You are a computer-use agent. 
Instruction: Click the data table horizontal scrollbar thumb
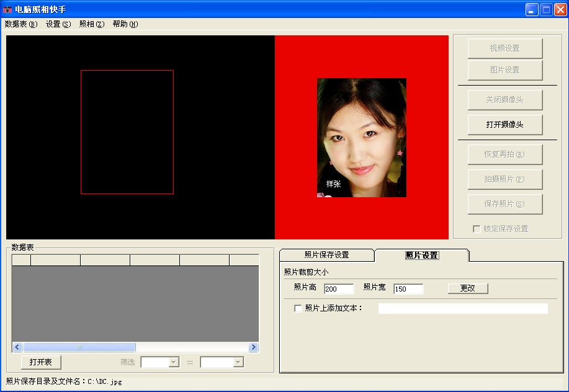pyautogui.click(x=79, y=347)
